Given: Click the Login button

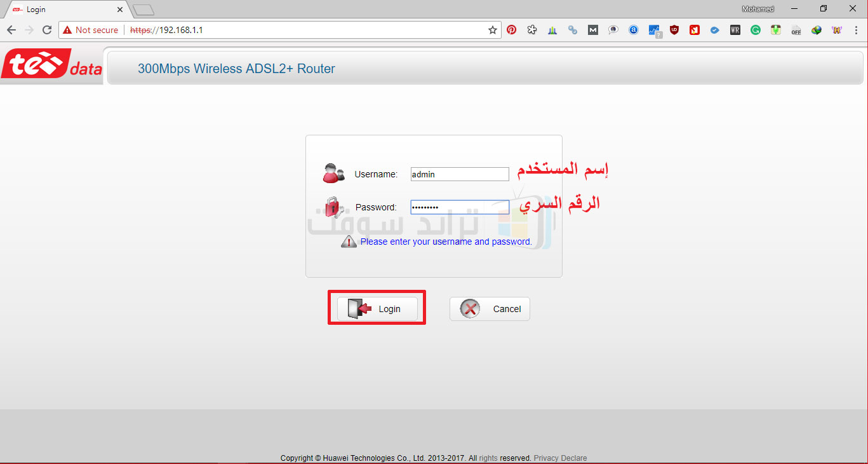Looking at the screenshot, I should pos(377,309).
